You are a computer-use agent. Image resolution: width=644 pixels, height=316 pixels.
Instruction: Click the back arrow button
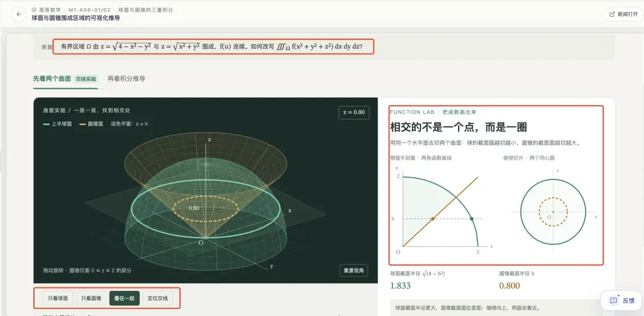[x=18, y=14]
